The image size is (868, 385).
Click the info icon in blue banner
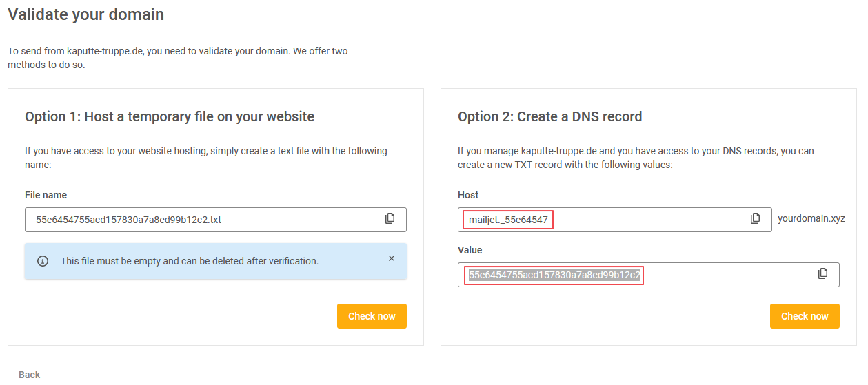(x=43, y=261)
